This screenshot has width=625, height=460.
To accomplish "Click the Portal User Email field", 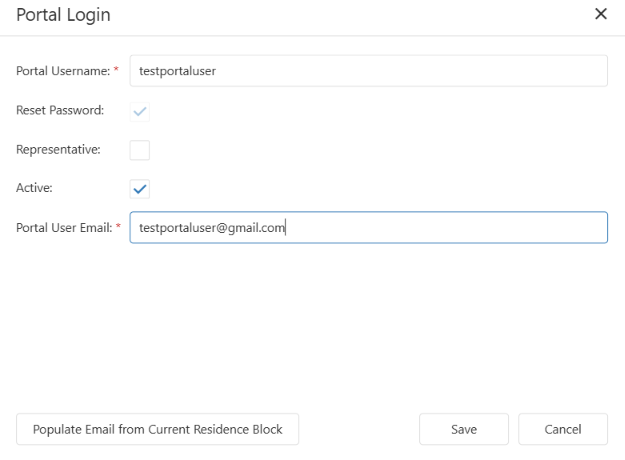I will coord(368,227).
